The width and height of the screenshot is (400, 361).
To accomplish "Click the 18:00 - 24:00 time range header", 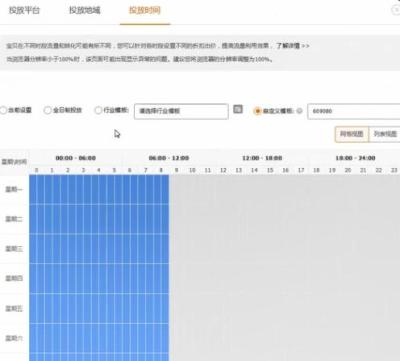I will [x=355, y=158].
